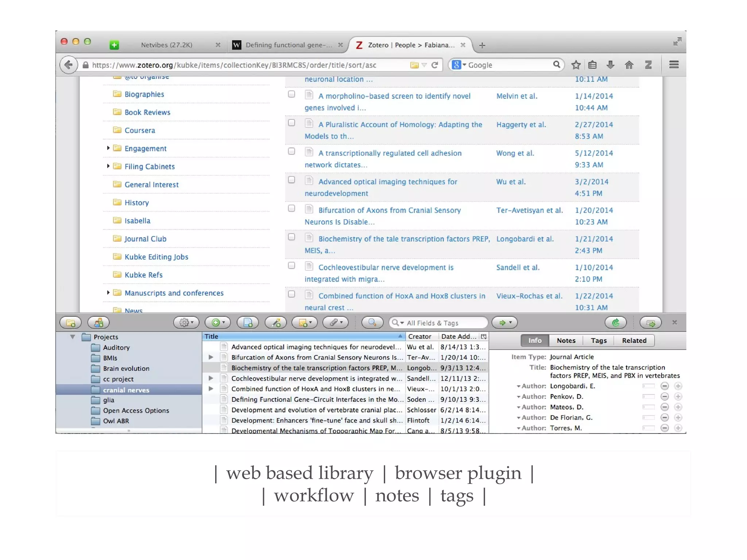Click the New Group icon in Zotero pane

pyautogui.click(x=98, y=323)
